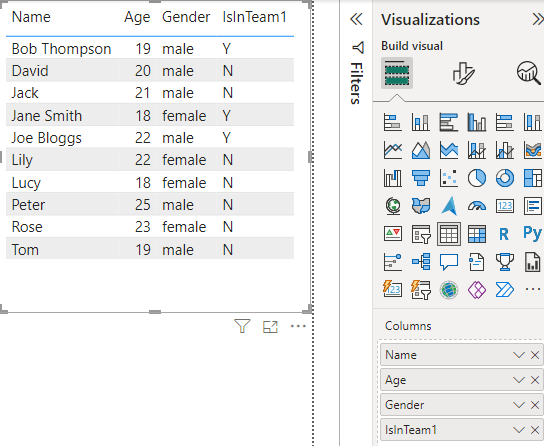Select the Filled map visual
Screen dimensions: 544x446
[421, 206]
